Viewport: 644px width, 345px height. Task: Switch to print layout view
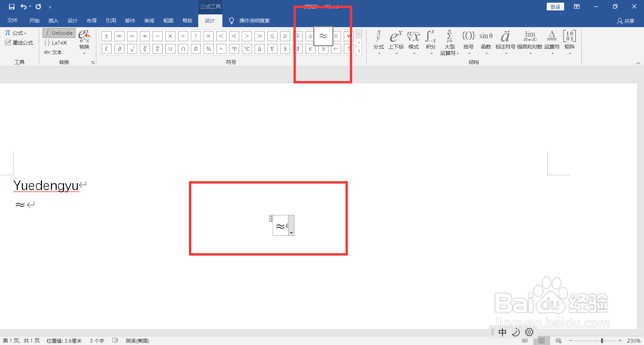tap(541, 341)
